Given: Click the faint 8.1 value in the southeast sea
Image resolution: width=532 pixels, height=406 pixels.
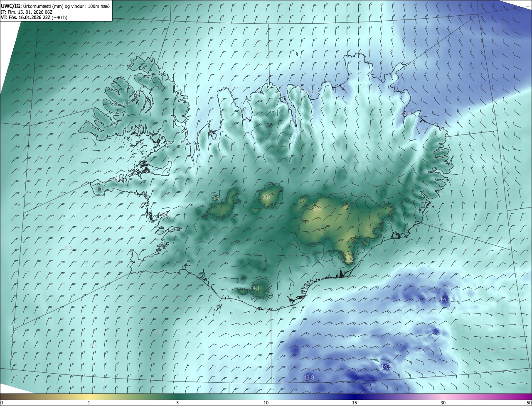Looking at the screenshot, I should 493,350.
